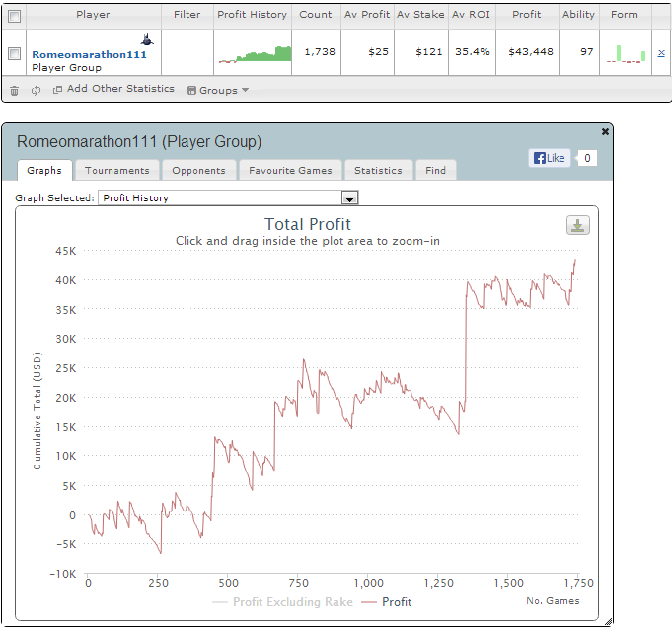Click the shark icon beside Romeomarathon111
Screen dimensions: 672x629
(147, 39)
